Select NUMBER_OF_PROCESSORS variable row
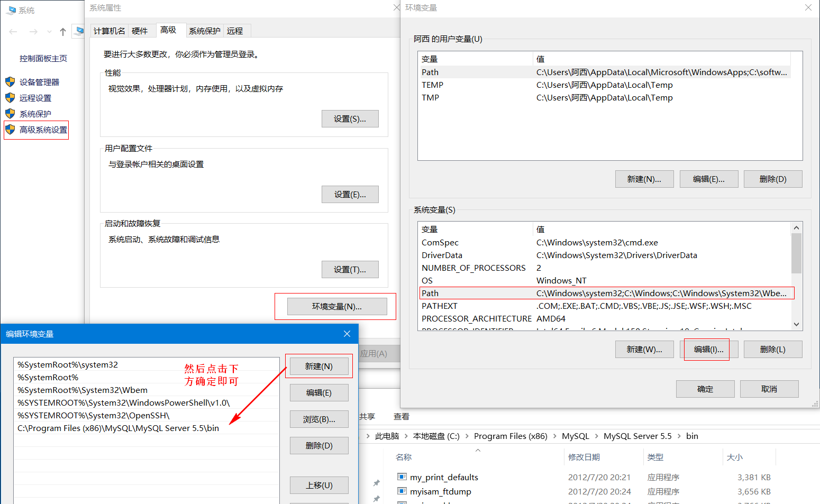Viewport: 820px width, 504px height. [x=605, y=268]
